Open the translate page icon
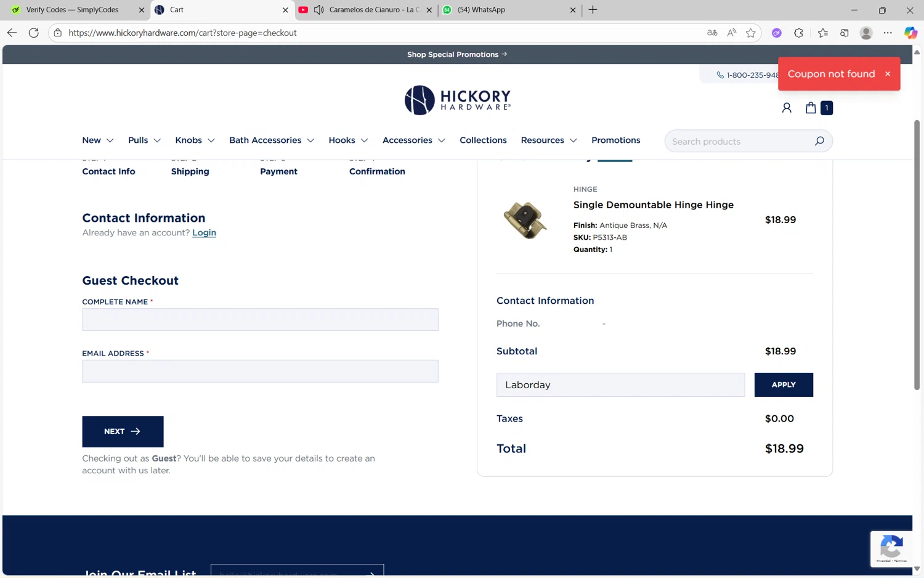This screenshot has height=578, width=924. click(712, 33)
